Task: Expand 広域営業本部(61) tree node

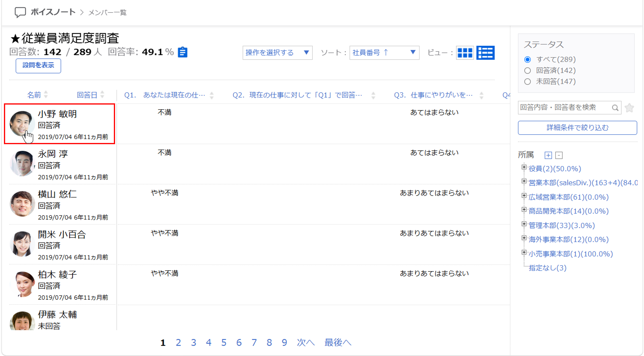Action: click(x=524, y=195)
